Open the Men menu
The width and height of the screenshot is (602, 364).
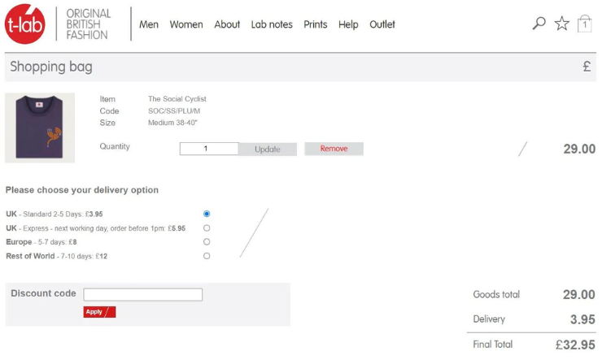(149, 24)
